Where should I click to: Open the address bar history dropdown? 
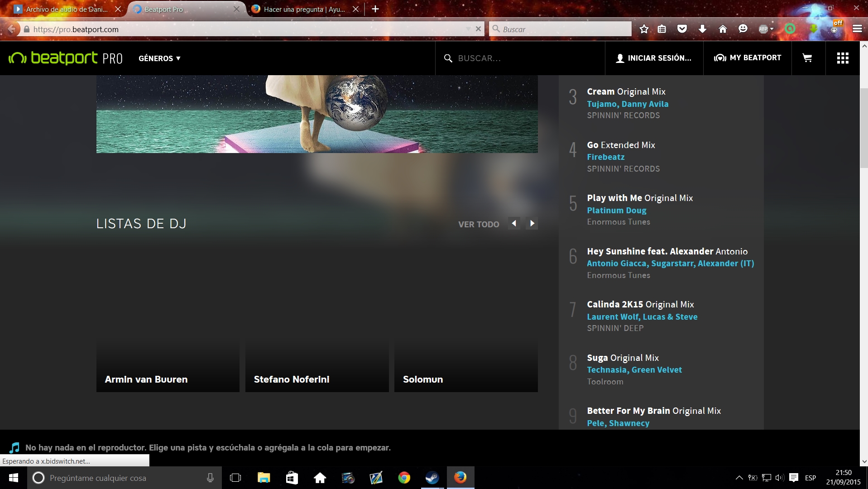[x=468, y=29]
